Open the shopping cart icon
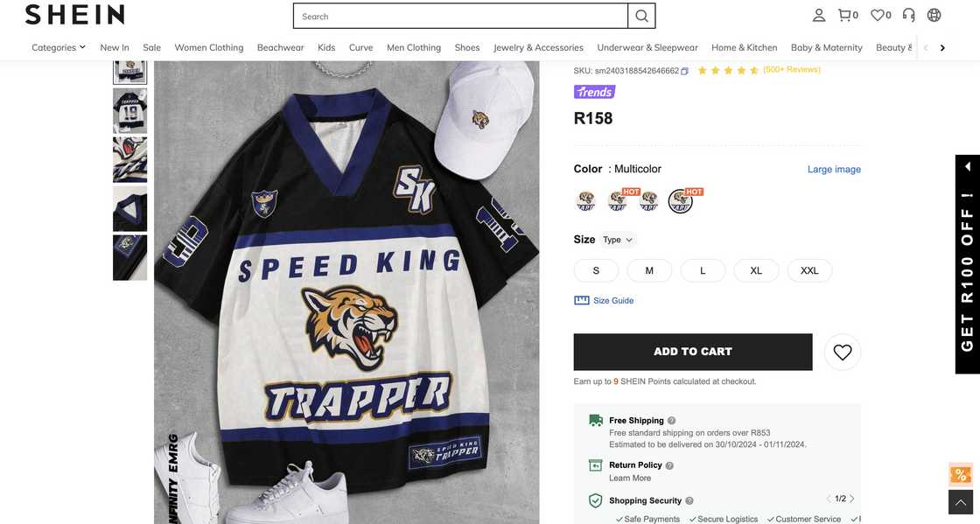980x524 pixels. tap(845, 15)
